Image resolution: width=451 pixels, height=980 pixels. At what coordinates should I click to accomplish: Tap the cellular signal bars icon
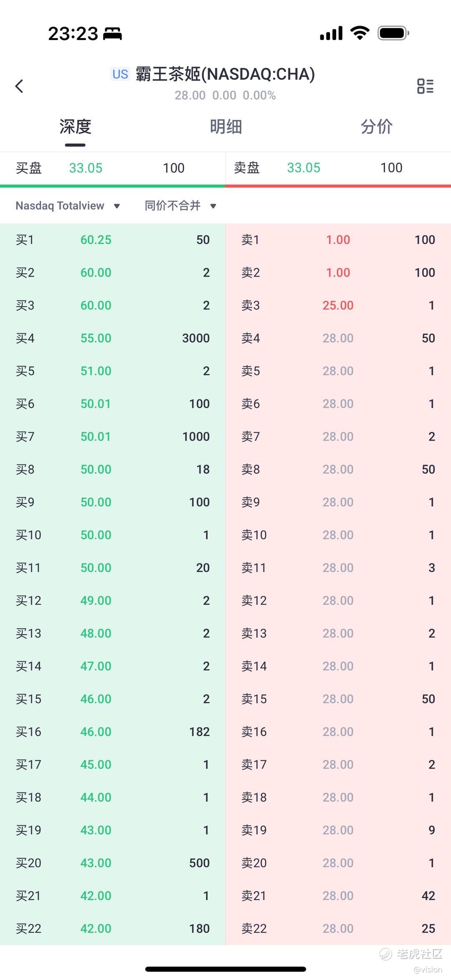(331, 33)
